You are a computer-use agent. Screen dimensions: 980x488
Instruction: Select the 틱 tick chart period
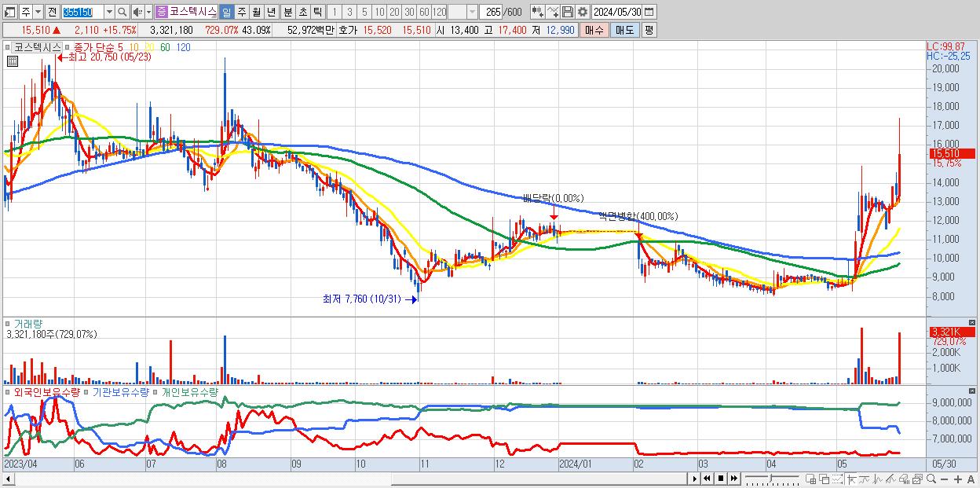(x=317, y=12)
